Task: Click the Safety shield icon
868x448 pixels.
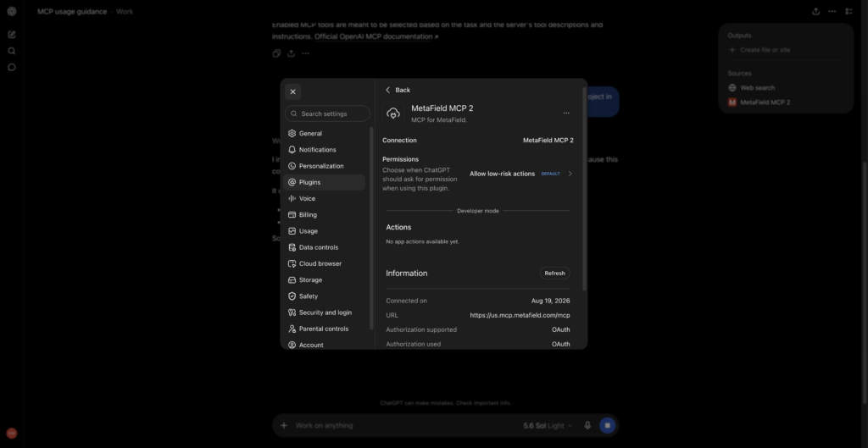Action: point(292,296)
